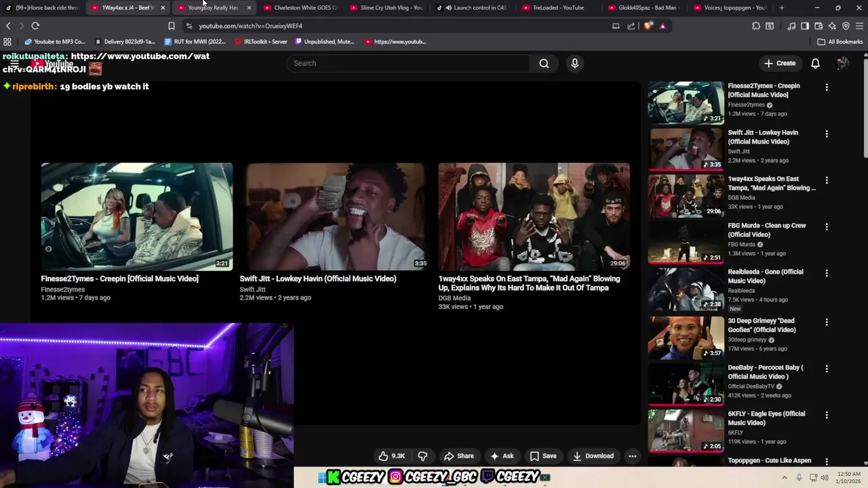Switch to Slime Cry Utah Vlog tab
Viewport: 868px width, 488px height.
[387, 7]
